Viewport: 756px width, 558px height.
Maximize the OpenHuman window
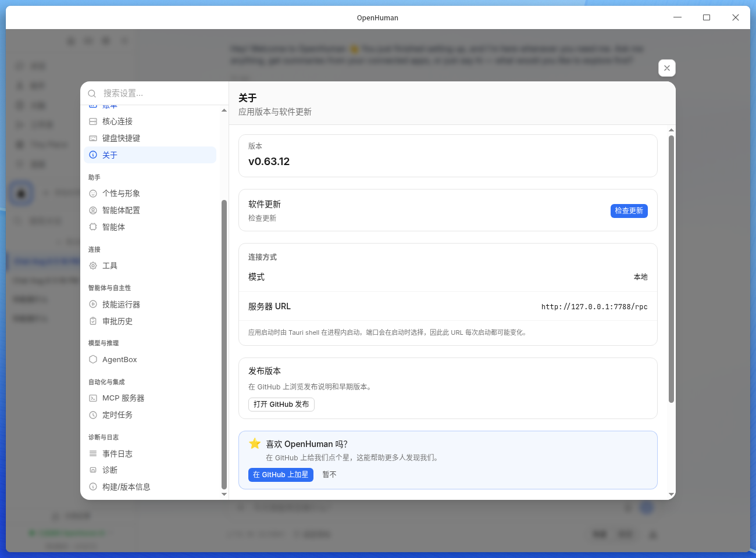[707, 17]
